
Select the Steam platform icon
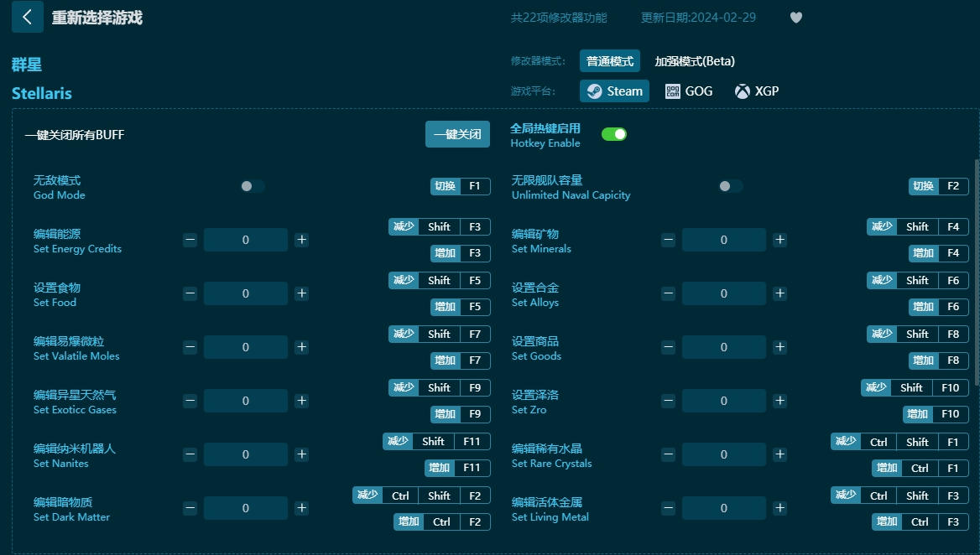pos(613,91)
